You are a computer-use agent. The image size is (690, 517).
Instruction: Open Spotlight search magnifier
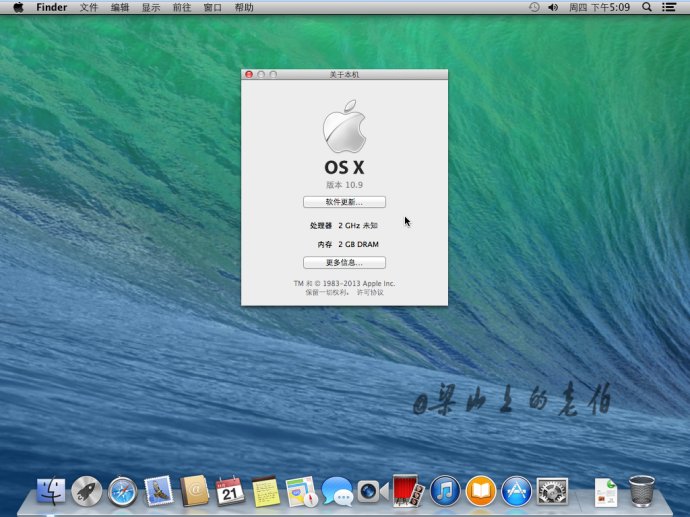646,7
